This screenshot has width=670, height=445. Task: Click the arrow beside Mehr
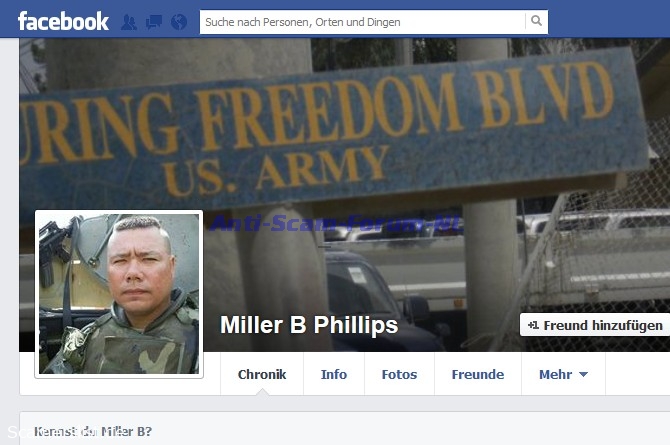click(583, 374)
